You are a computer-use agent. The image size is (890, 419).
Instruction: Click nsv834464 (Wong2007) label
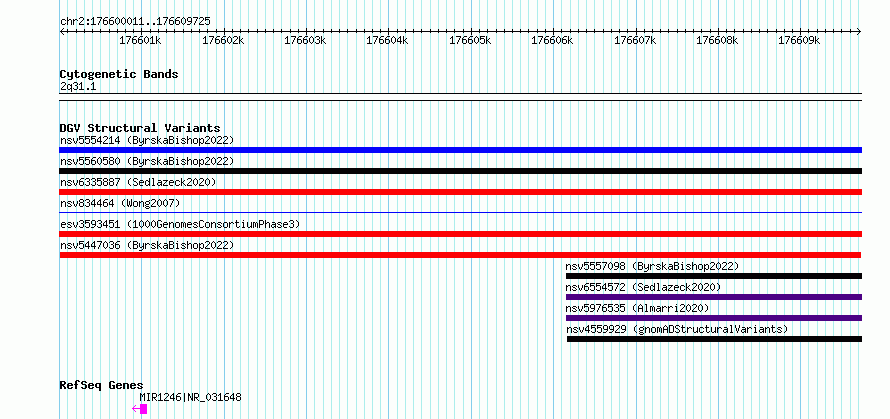pos(120,203)
